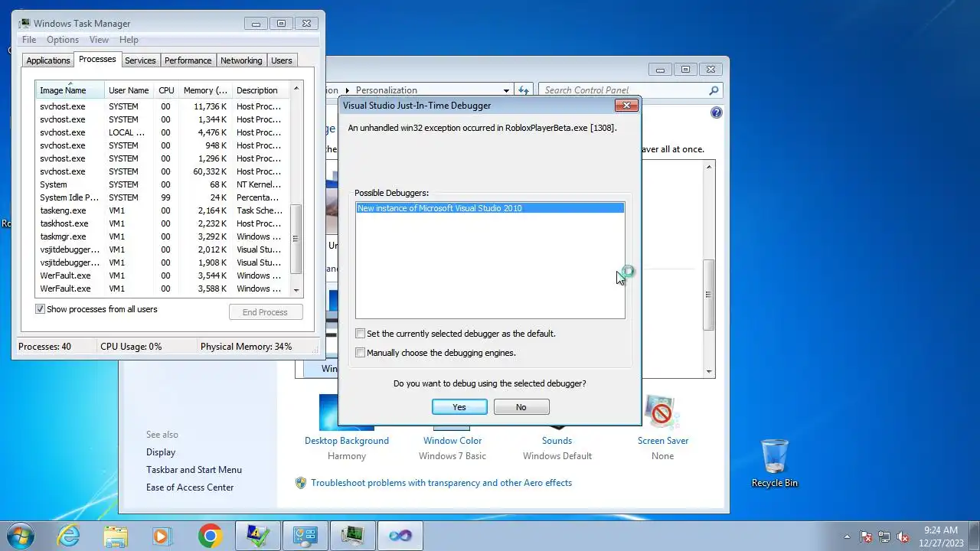Click the search magnifier in Control Panel

[714, 90]
